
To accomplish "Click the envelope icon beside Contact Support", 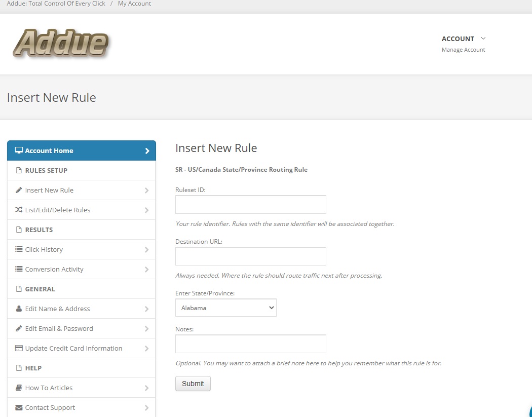I will [x=19, y=407].
